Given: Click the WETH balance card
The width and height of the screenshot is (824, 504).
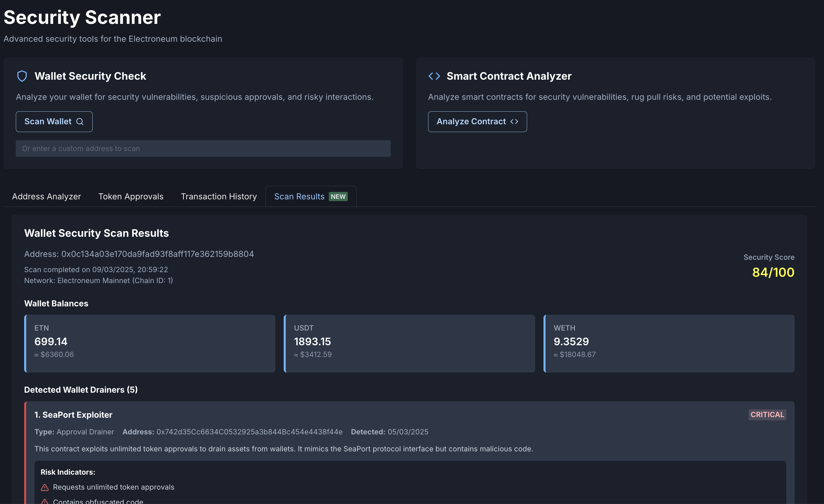Looking at the screenshot, I should click(669, 343).
